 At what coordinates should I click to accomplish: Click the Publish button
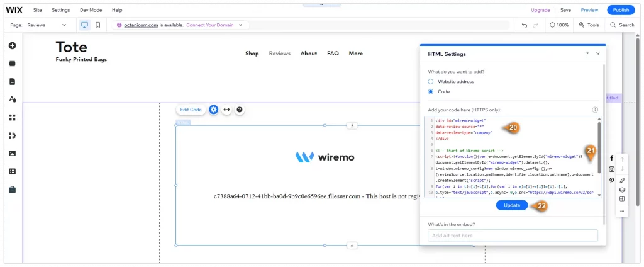(621, 10)
